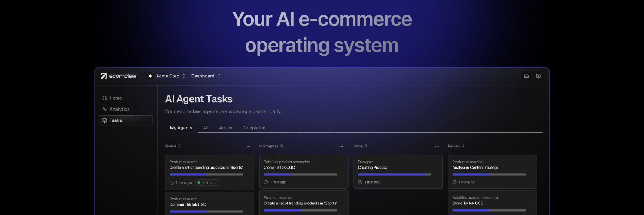Open In Progress trending 'Sports' products card

[x=304, y=203]
